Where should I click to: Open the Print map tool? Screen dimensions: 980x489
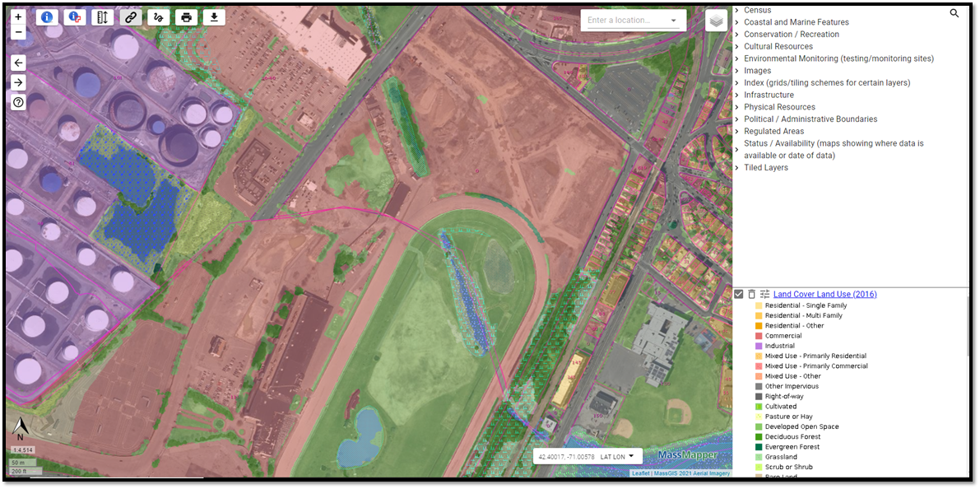(x=186, y=16)
